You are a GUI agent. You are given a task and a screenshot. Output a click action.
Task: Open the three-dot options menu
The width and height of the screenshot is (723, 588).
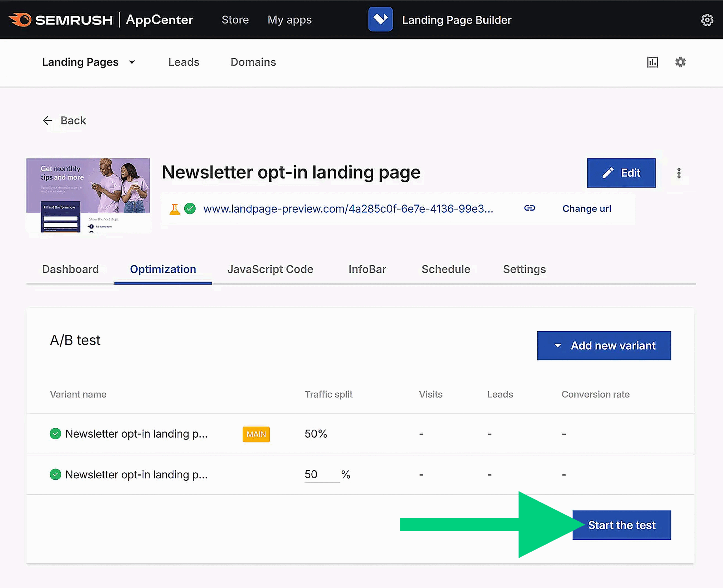point(679,173)
